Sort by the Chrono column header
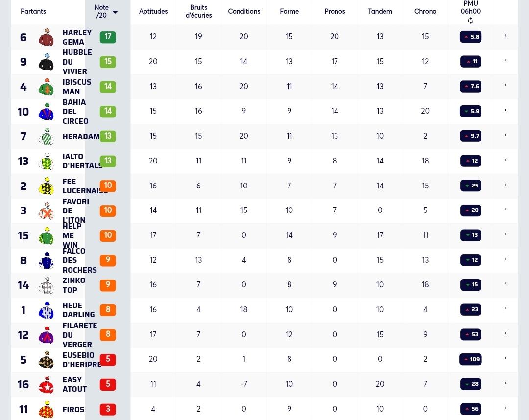Image resolution: width=529 pixels, height=420 pixels. click(425, 11)
